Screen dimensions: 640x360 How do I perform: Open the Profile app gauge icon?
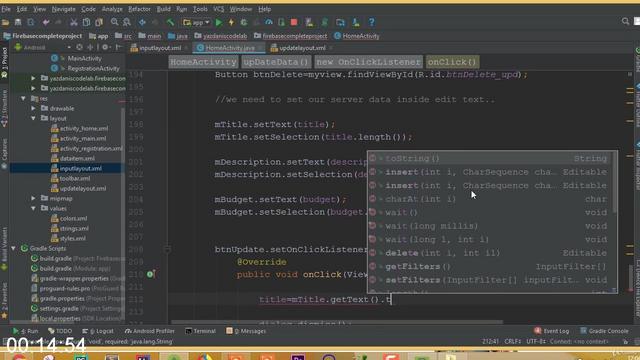tap(269, 22)
